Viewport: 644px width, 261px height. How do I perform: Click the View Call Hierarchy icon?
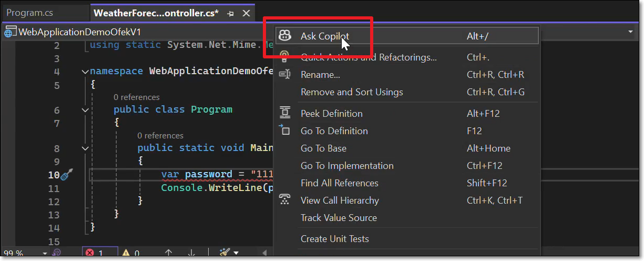pos(284,200)
